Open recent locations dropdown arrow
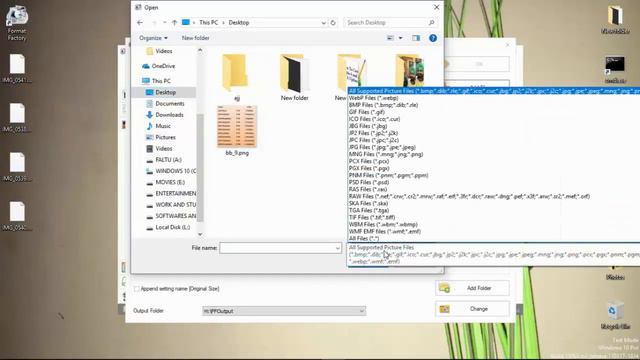The width and height of the screenshot is (640, 360). click(164, 23)
